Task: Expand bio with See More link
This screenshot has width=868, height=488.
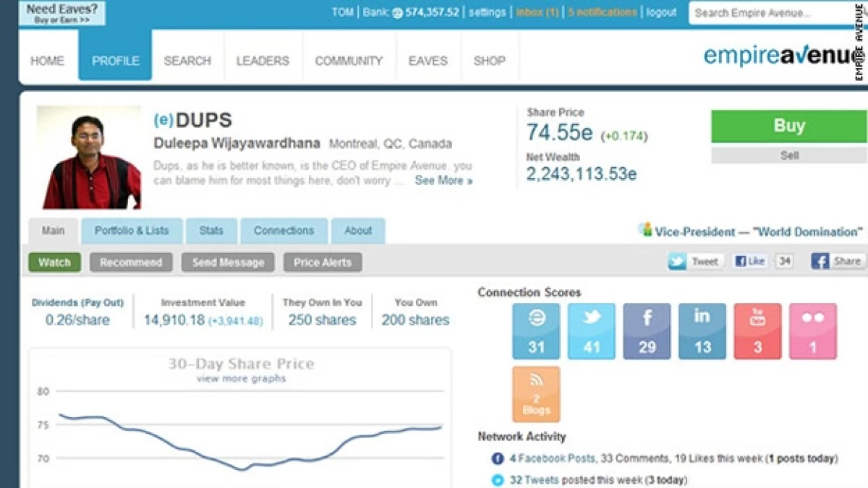Action: pyautogui.click(x=443, y=181)
